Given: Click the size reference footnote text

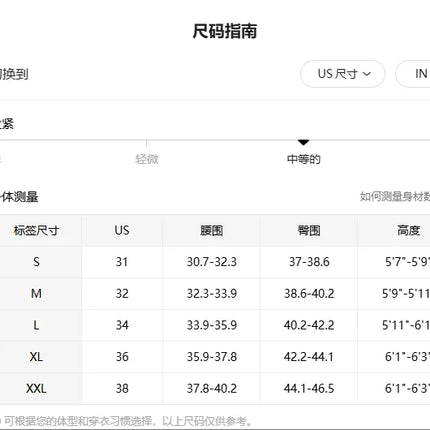Looking at the screenshot, I should click(x=128, y=421).
